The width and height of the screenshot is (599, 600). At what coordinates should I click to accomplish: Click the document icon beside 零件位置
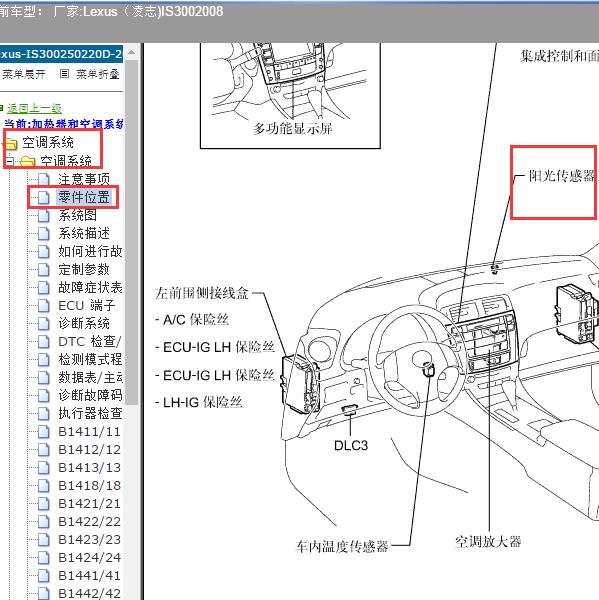point(44,197)
